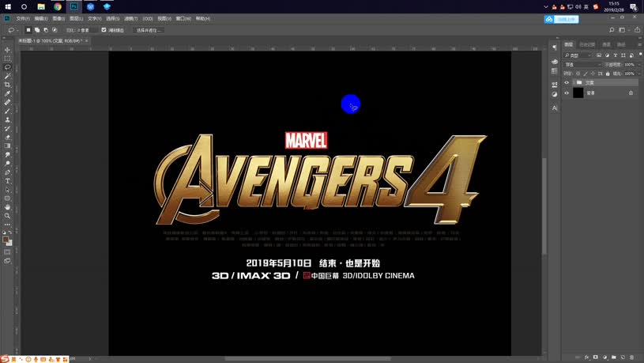Select the Gradient tool
The image size is (644, 363).
(x=7, y=146)
